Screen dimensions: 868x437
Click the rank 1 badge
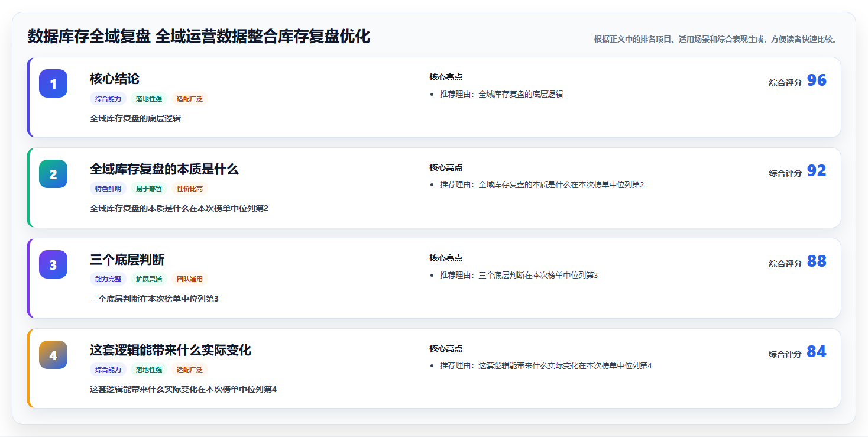[53, 83]
